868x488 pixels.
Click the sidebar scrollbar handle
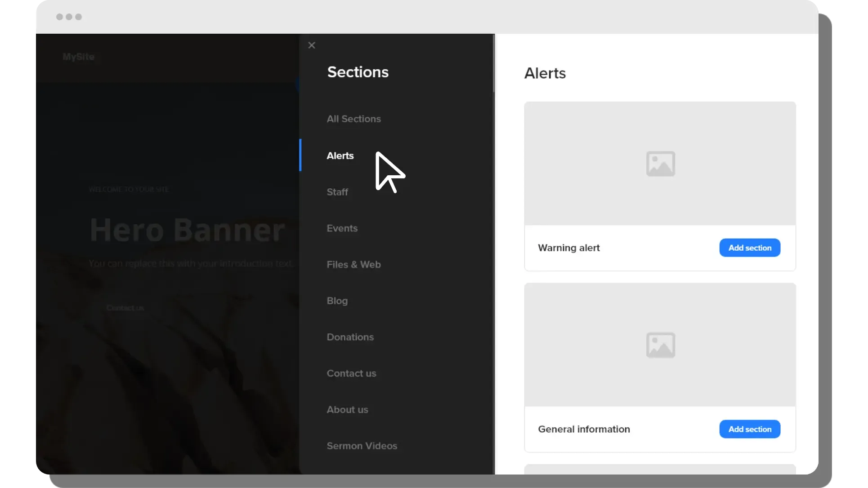point(493,63)
